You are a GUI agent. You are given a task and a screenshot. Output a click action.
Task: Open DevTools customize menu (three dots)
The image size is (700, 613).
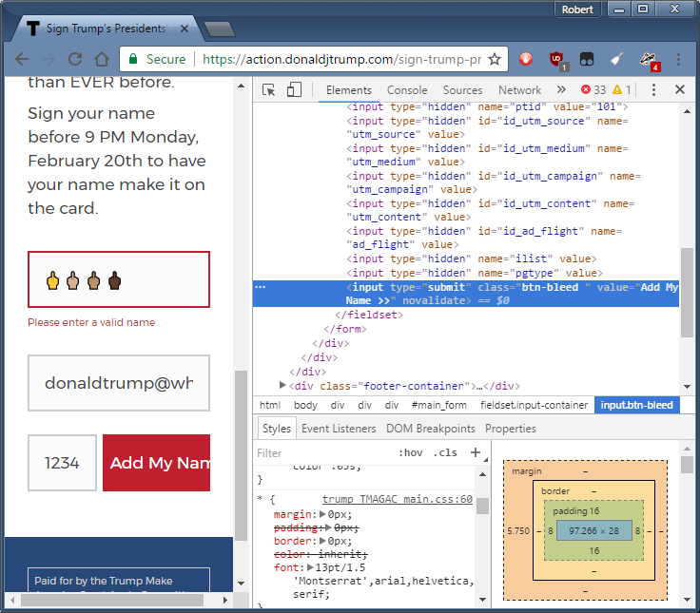click(653, 89)
